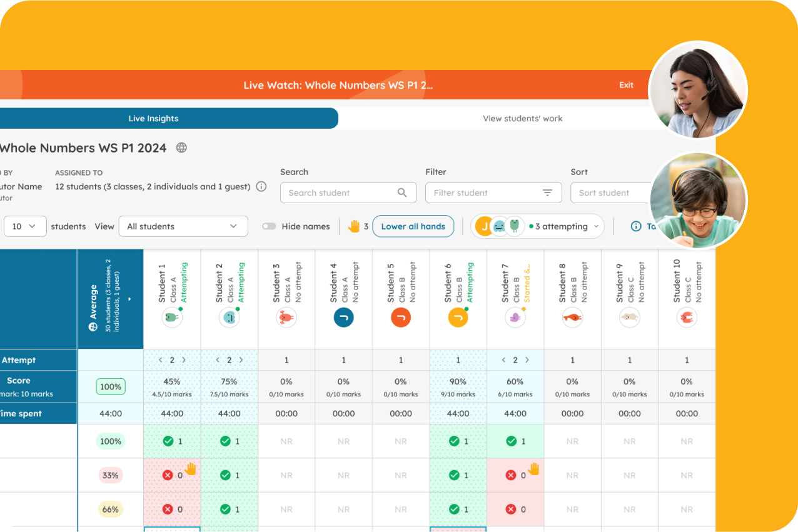Click the globe icon beside worksheet title
The image size is (798, 532).
181,148
